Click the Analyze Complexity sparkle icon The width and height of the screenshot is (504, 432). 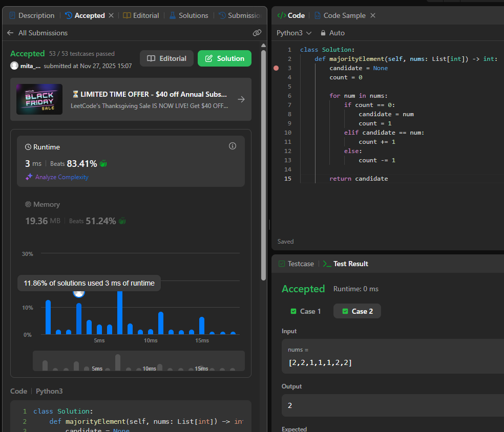coord(29,177)
